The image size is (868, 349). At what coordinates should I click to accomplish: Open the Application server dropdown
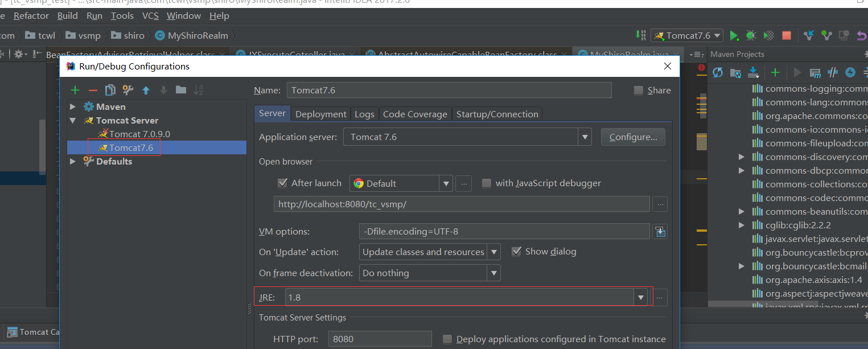[585, 137]
